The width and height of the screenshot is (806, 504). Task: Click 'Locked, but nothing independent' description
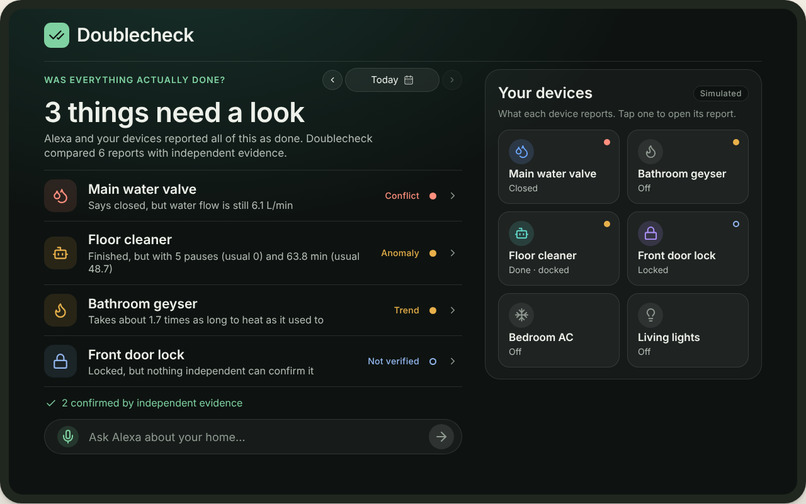[x=200, y=371]
